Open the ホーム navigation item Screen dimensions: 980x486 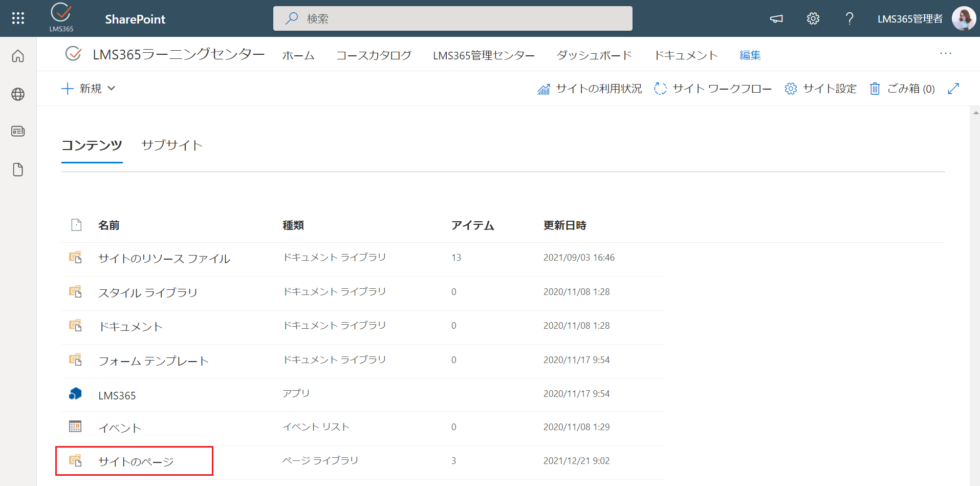[298, 55]
